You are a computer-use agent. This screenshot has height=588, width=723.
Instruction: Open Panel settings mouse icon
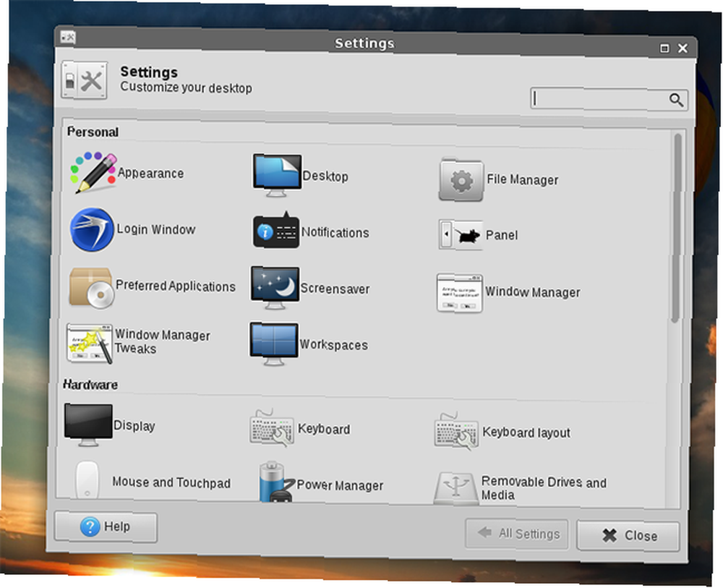(x=460, y=234)
